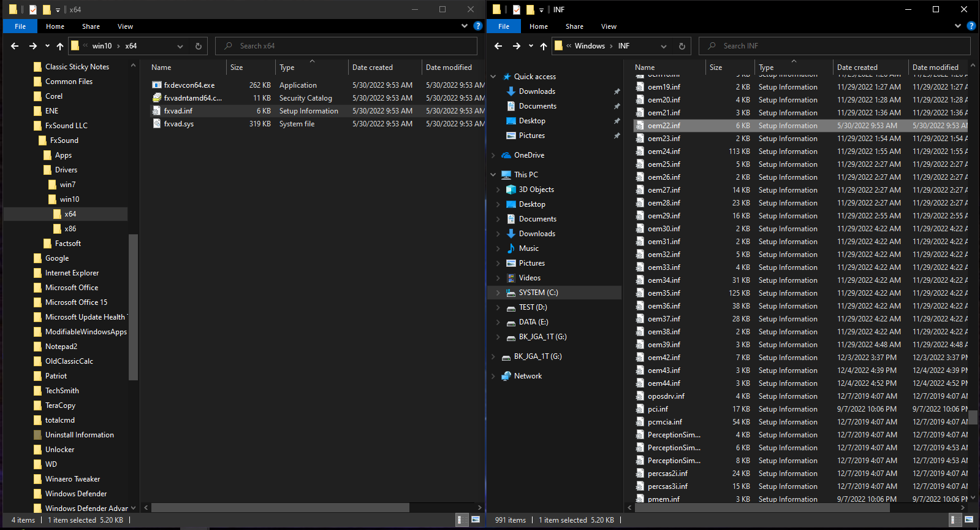Screen dimensions: 980x530
Task: Click the Search x64 input box
Action: click(346, 46)
